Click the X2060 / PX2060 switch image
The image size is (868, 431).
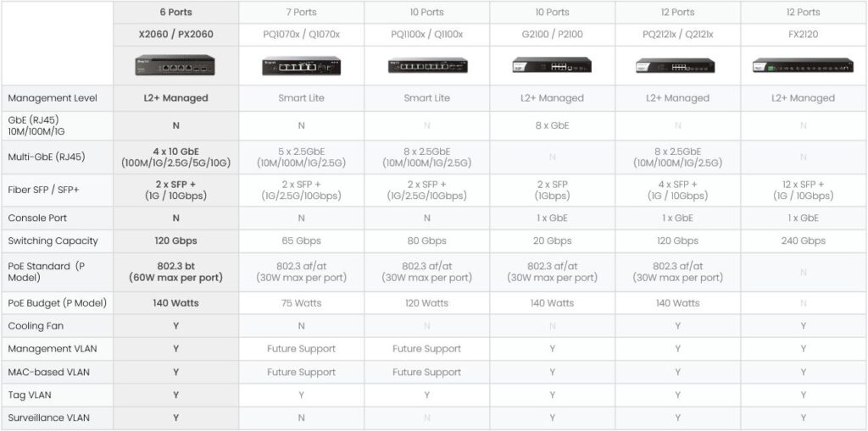[175, 65]
